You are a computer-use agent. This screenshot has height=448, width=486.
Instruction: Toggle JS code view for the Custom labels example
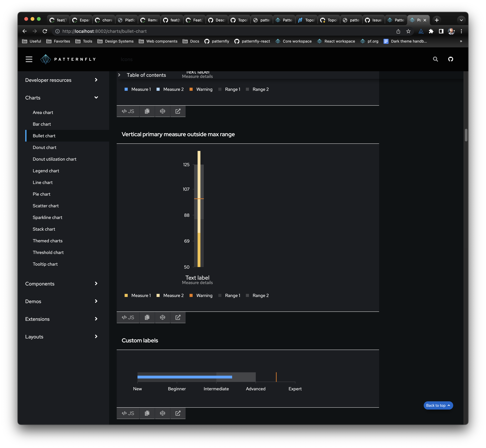pyautogui.click(x=128, y=413)
